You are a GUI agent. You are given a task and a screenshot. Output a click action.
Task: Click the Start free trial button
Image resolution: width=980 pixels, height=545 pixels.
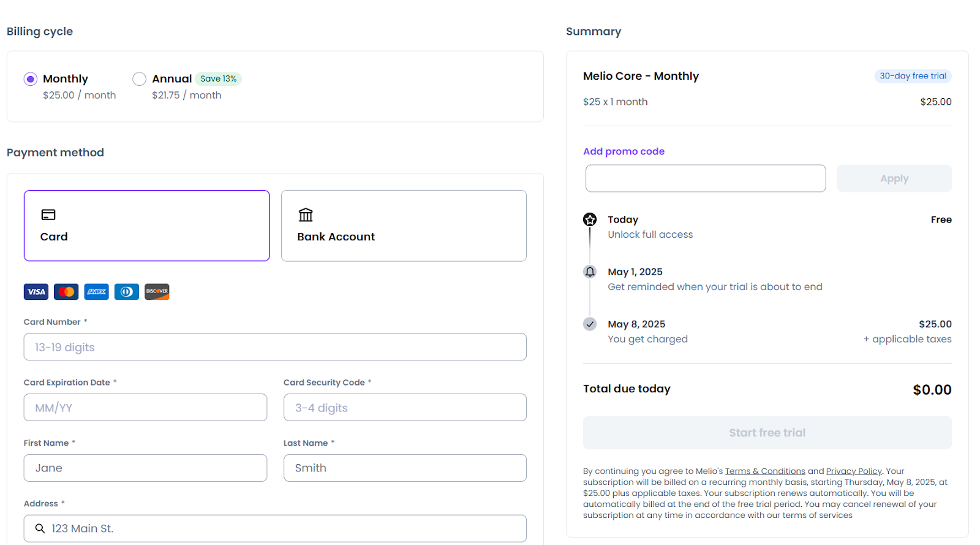point(767,433)
